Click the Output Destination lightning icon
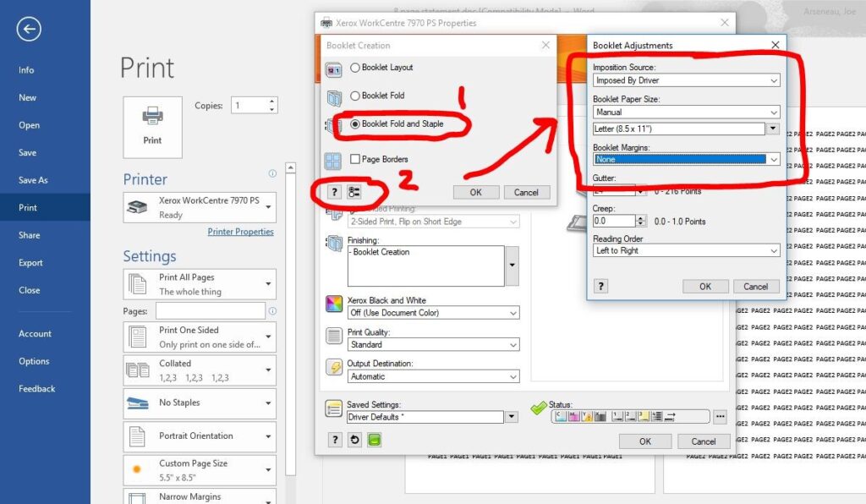This screenshot has height=504, width=866. pos(334,367)
